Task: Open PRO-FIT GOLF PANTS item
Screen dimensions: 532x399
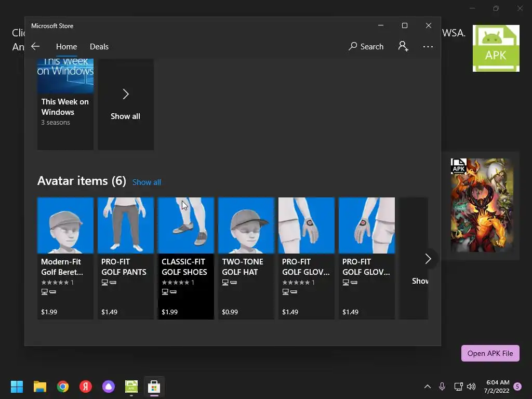Action: tap(126, 258)
